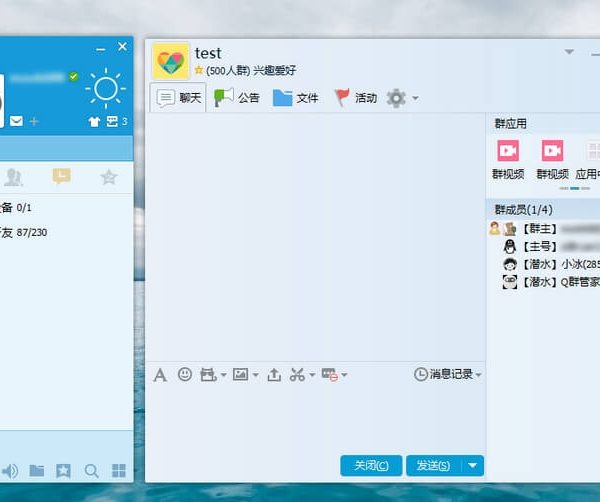Screen dimensions: 600x502
Task: Open the app grid icon in bottom bar
Action: point(119,471)
